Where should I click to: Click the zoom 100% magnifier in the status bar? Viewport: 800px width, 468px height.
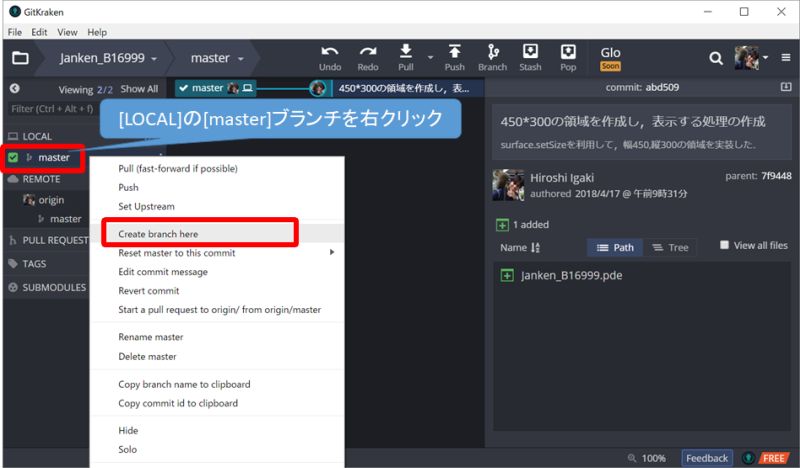(x=632, y=458)
